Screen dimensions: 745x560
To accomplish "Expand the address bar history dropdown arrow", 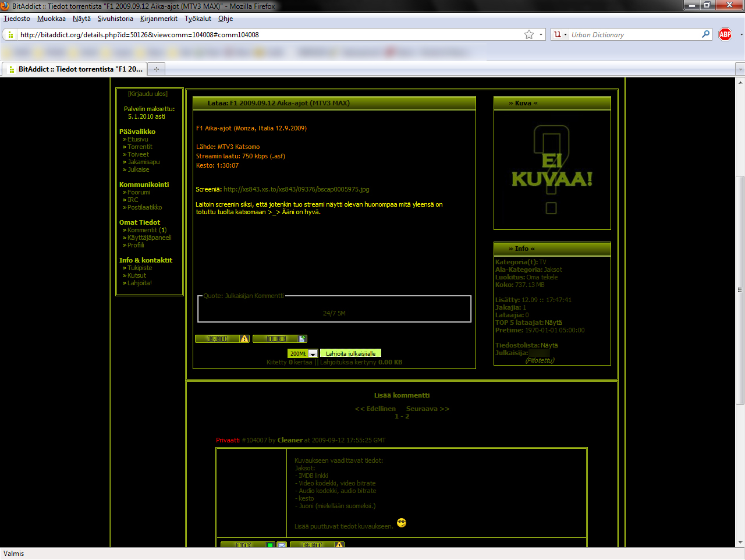I will pyautogui.click(x=541, y=34).
